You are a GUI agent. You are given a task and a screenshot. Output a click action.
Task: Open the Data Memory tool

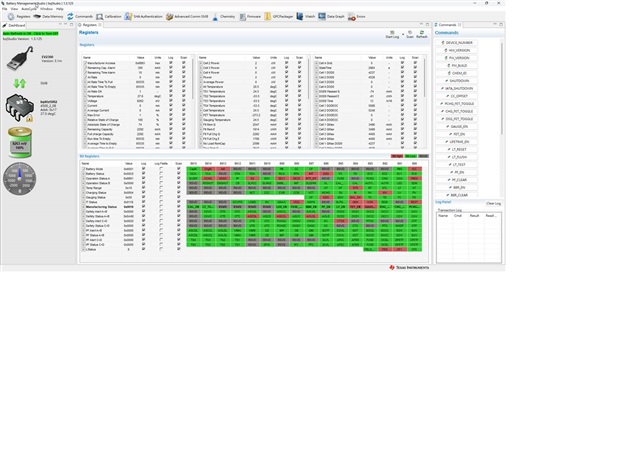click(49, 17)
